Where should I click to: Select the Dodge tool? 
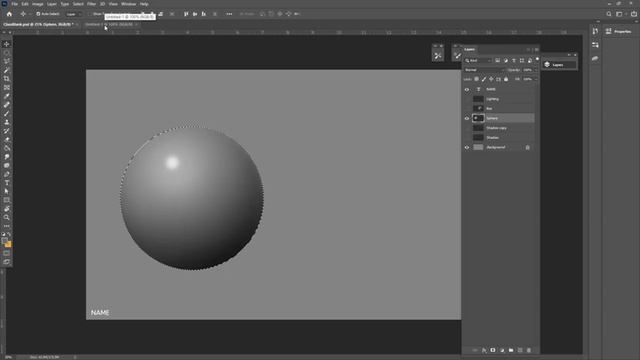click(7, 165)
